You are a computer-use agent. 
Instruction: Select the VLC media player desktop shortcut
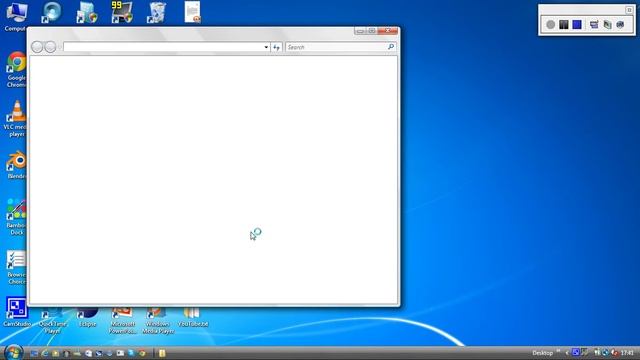16,118
